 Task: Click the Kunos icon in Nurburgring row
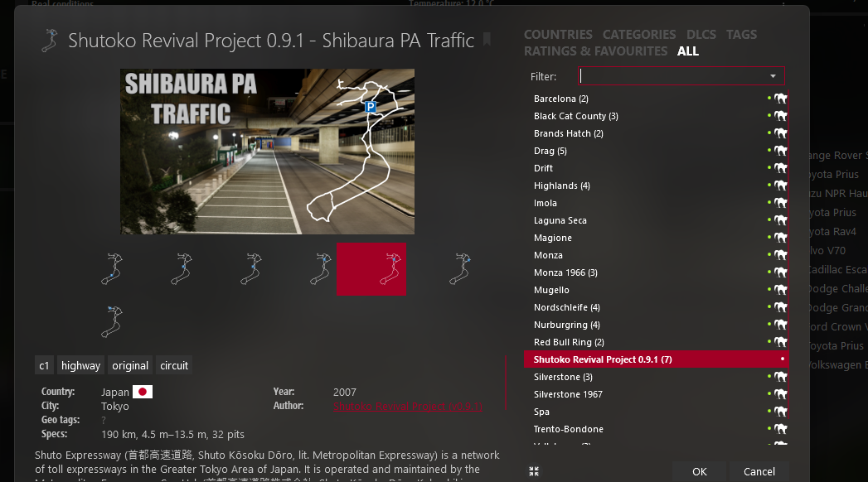(780, 325)
